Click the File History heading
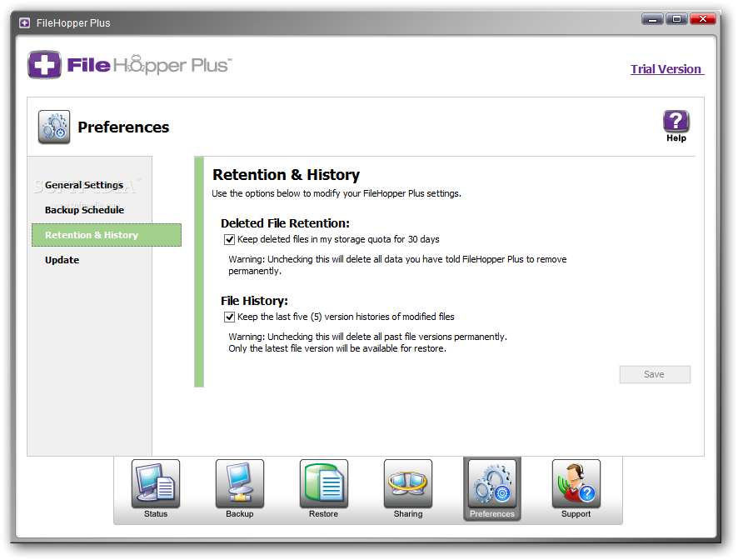This screenshot has width=738, height=560. pyautogui.click(x=254, y=301)
